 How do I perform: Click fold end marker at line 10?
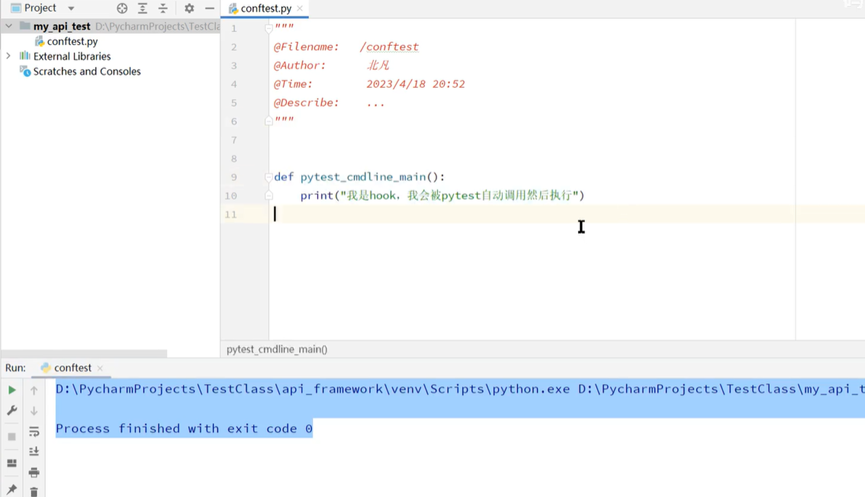[269, 195]
